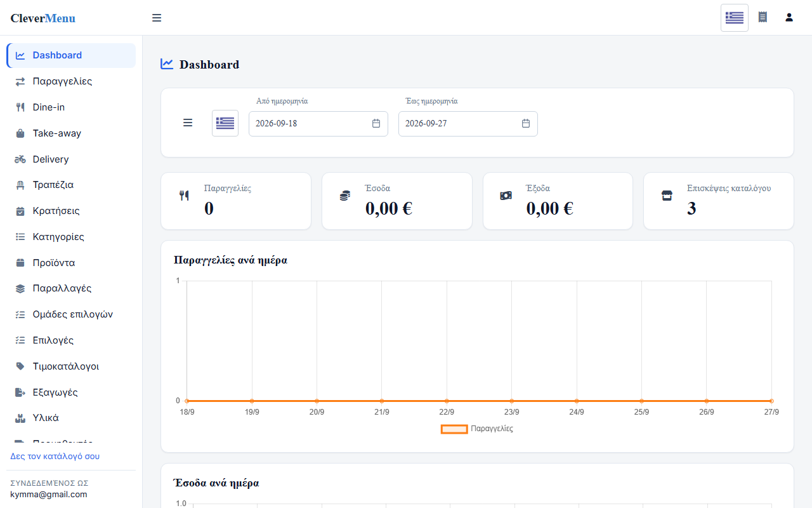Click the utensils icon in Παραγγελίες card
This screenshot has width=812, height=508.
pos(184,196)
